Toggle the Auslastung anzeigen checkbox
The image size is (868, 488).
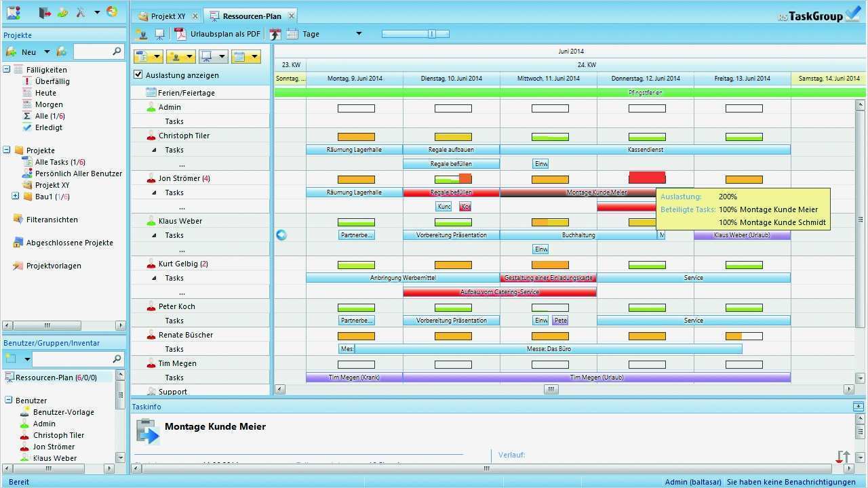[138, 75]
